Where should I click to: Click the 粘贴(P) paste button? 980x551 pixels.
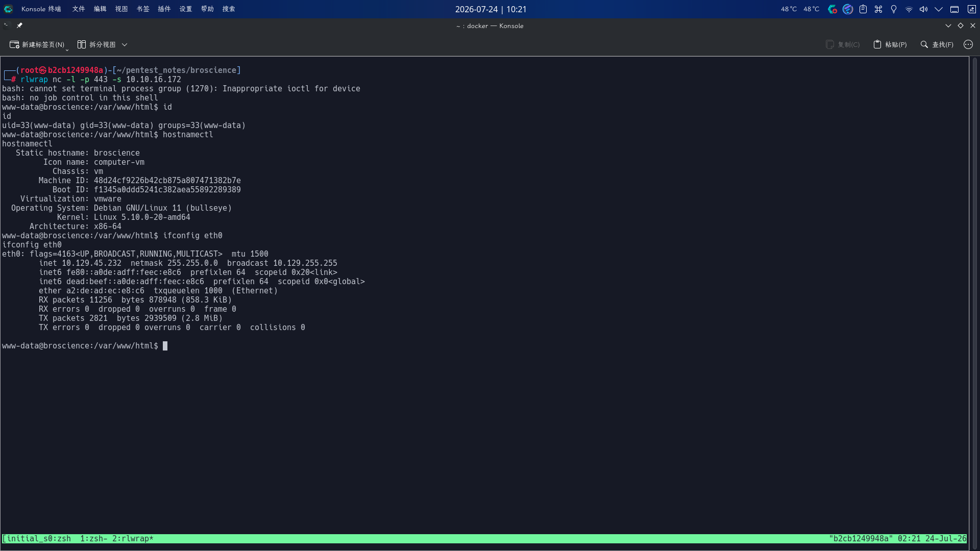[x=890, y=45]
